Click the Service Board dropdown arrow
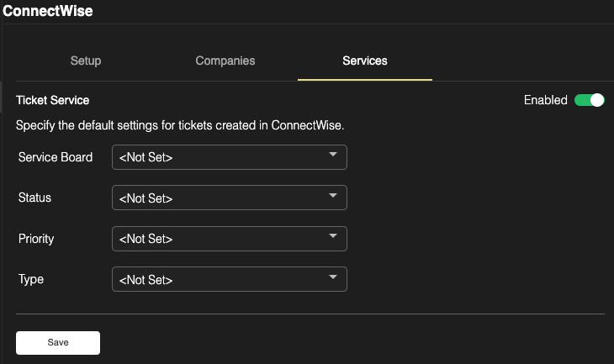The height and width of the screenshot is (364, 614). (333, 156)
